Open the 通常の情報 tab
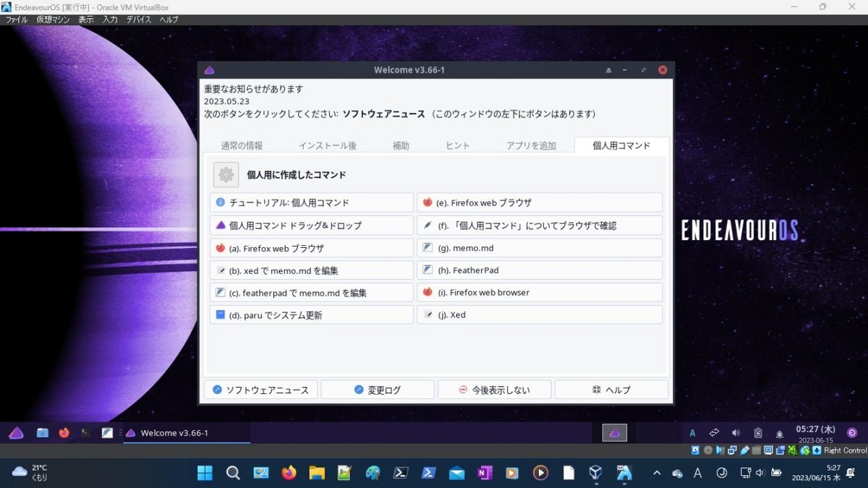This screenshot has height=488, width=868. 242,145
